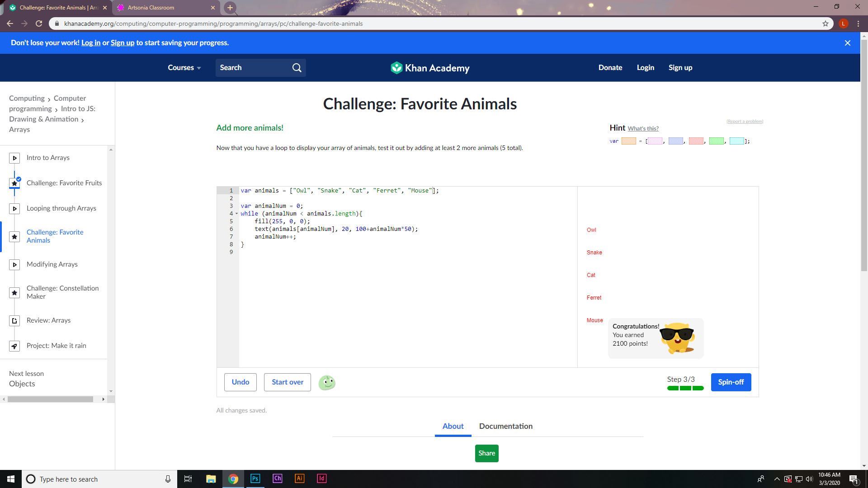Viewport: 868px width, 488px height.
Task: Click the Khan Academy logo
Action: point(430,68)
